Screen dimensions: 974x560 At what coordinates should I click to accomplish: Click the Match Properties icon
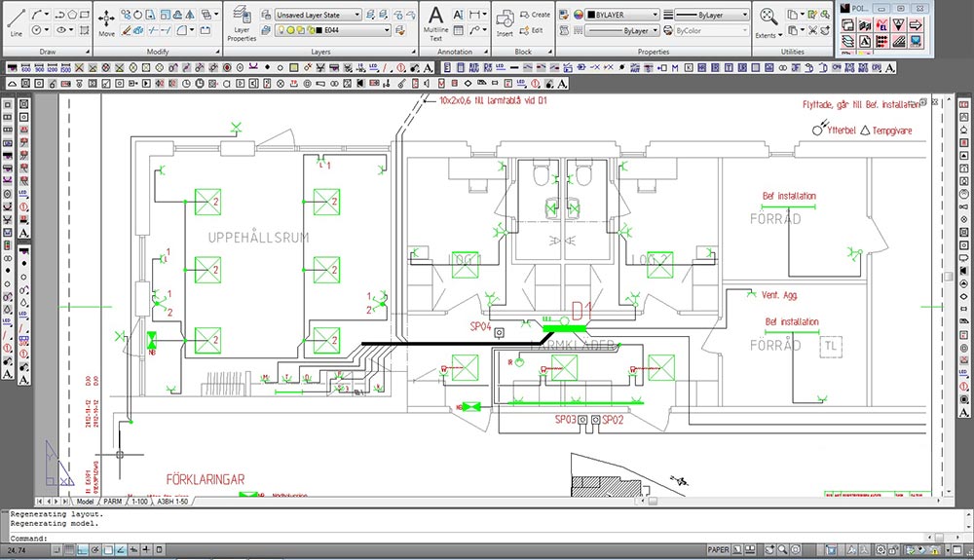tap(564, 14)
